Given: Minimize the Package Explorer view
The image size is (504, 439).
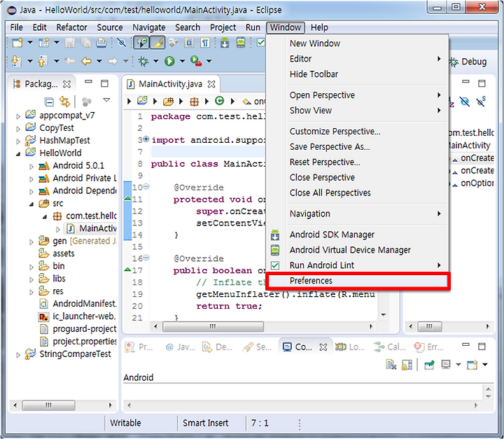Looking at the screenshot, I should click(88, 82).
